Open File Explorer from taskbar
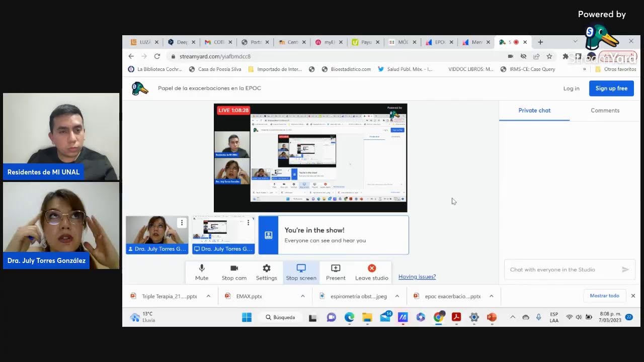 (x=367, y=317)
